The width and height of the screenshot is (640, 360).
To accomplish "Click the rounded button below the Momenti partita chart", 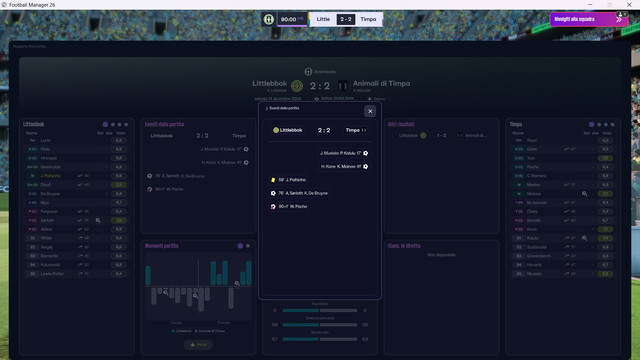I will point(198,345).
